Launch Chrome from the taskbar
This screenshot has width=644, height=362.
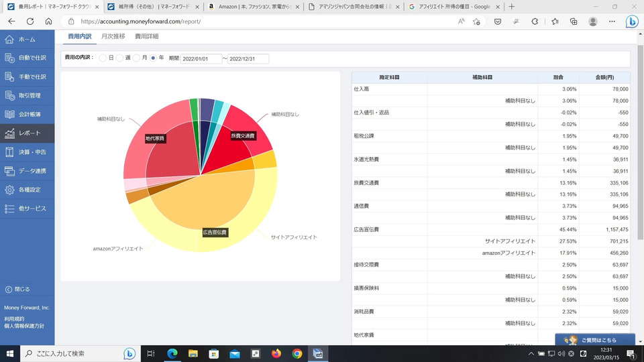[297, 353]
